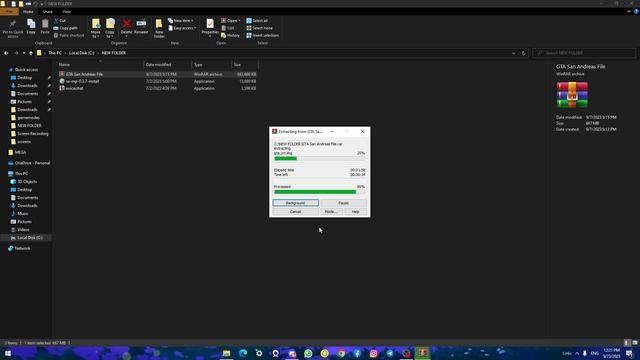This screenshot has width=640, height=360.
Task: Click the WinRAR archive preview thumbnail
Action: (572, 94)
